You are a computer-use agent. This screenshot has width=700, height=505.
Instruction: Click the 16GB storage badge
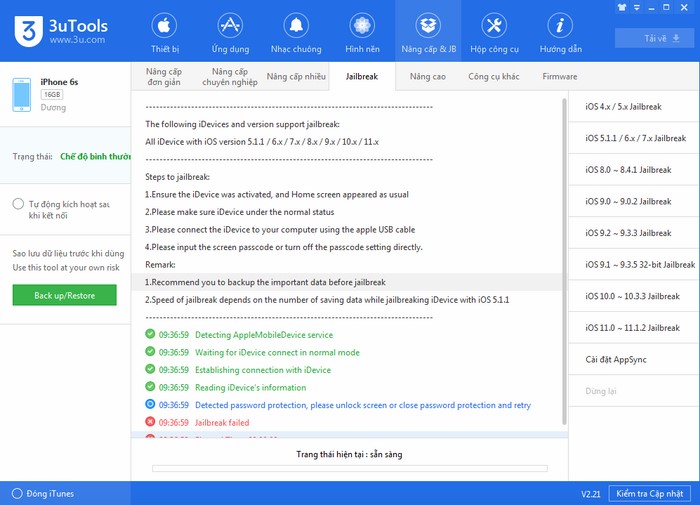(52, 95)
